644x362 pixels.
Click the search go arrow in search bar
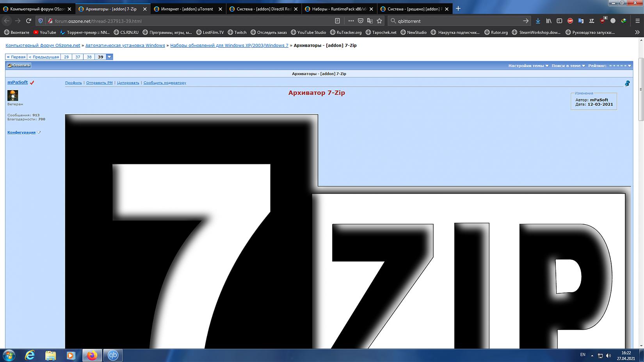(x=526, y=21)
